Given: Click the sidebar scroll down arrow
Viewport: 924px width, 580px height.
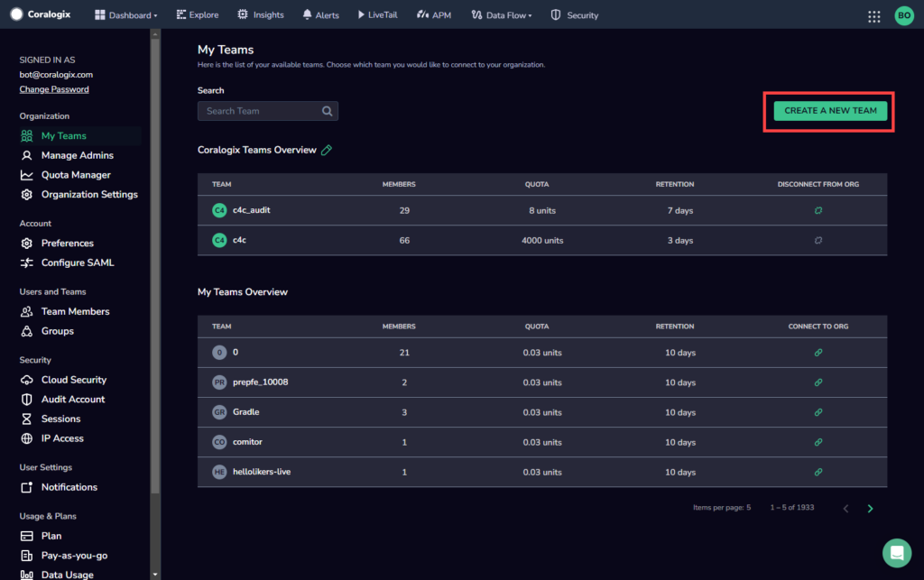Looking at the screenshot, I should click(x=155, y=574).
